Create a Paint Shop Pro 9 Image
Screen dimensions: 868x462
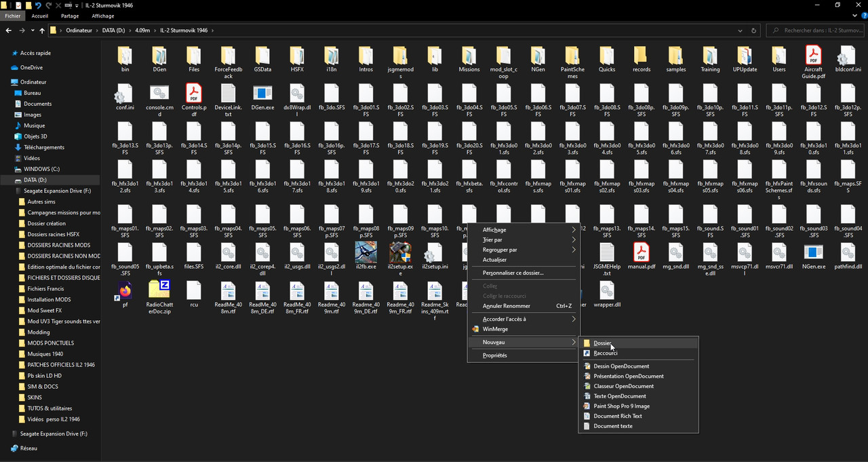click(x=638, y=406)
